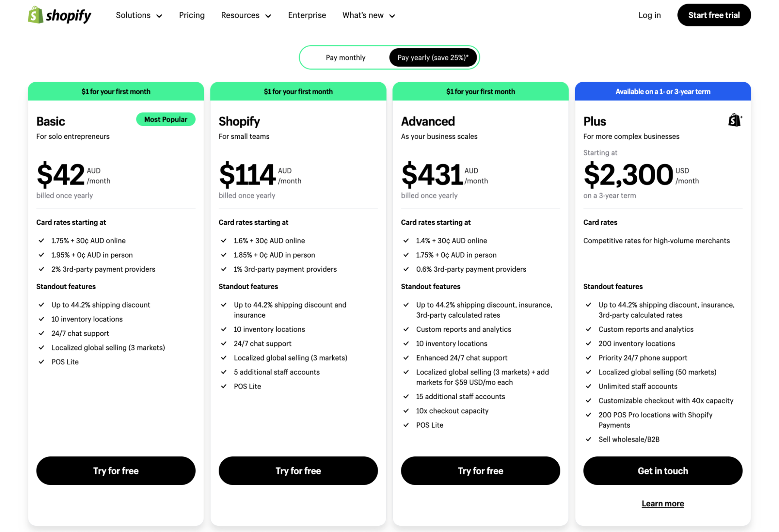Open the Resources dropdown
This screenshot has width=779, height=532.
pyautogui.click(x=246, y=15)
